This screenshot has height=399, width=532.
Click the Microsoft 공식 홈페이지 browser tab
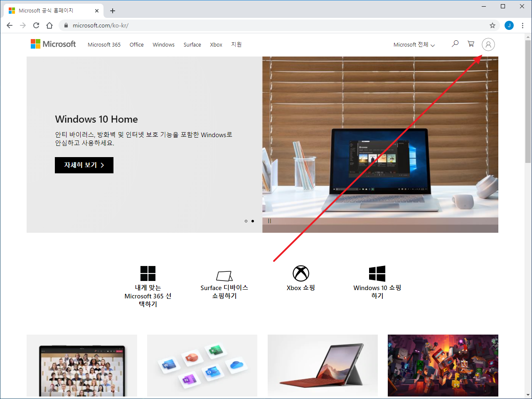(x=53, y=11)
